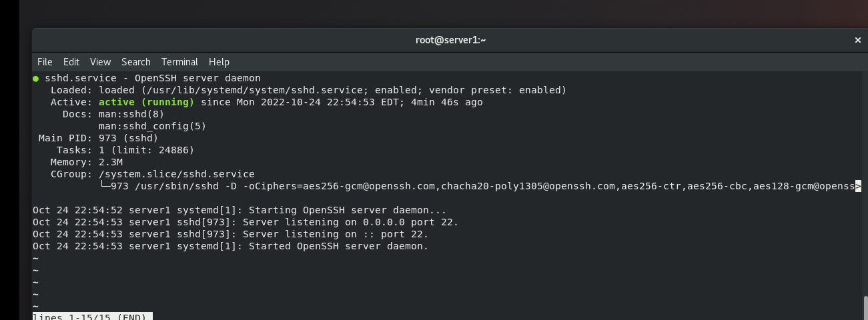The image size is (868, 320).
Task: Click the pager status 'lines 1-15/15 (END)'
Action: tap(92, 317)
